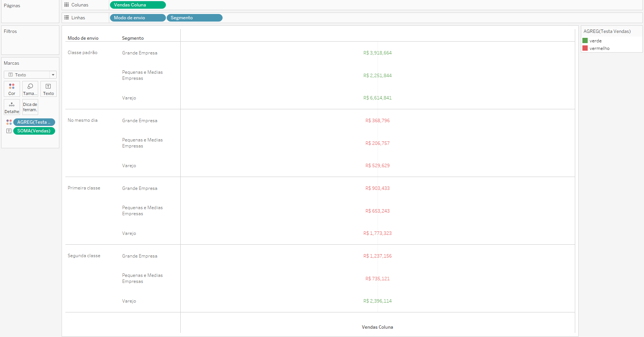The height and width of the screenshot is (337, 644).
Task: Click the value R$ 2,396,114
Action: (x=378, y=301)
